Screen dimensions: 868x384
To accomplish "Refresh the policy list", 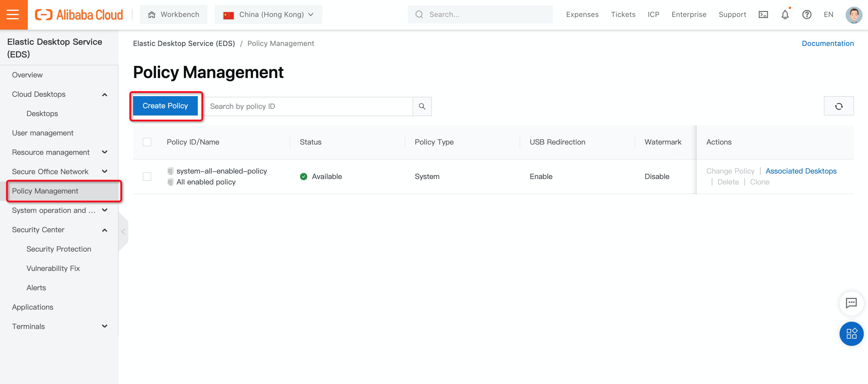I will pos(838,106).
